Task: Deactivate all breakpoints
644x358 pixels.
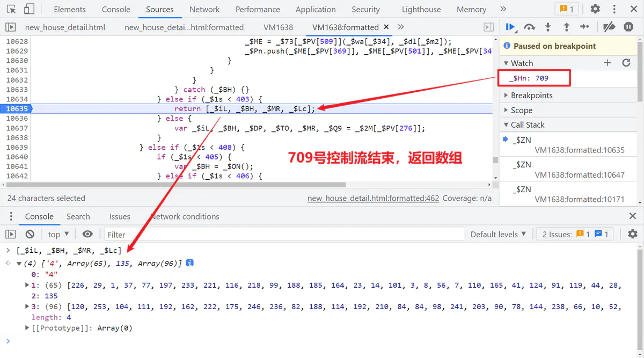Action: coord(609,27)
